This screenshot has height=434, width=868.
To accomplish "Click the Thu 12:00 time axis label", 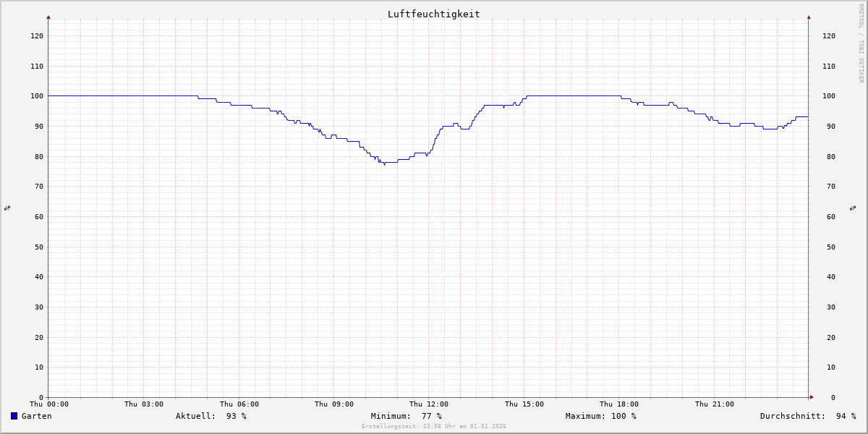I will click(x=429, y=404).
